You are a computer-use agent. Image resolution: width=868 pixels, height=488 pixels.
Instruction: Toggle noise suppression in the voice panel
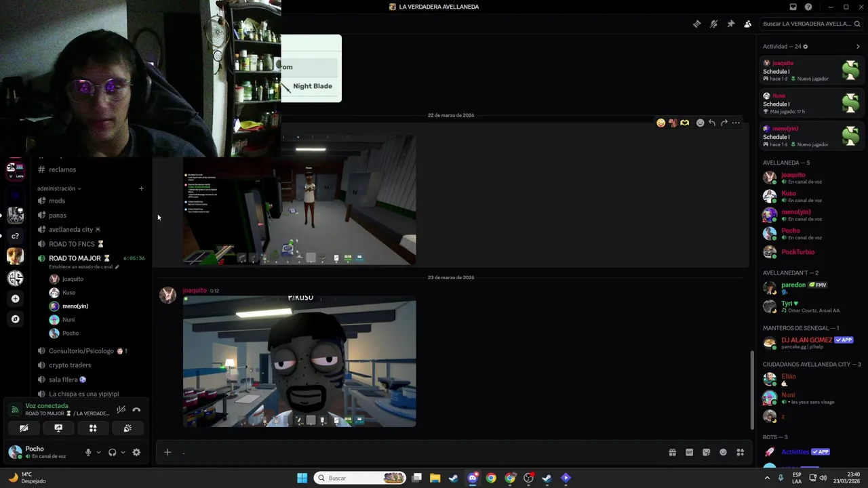121,409
